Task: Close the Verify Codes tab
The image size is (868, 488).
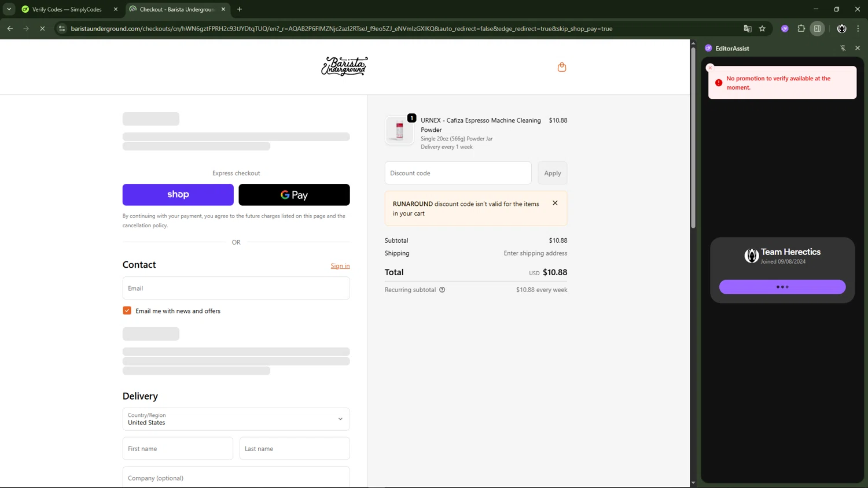Action: coord(116,9)
